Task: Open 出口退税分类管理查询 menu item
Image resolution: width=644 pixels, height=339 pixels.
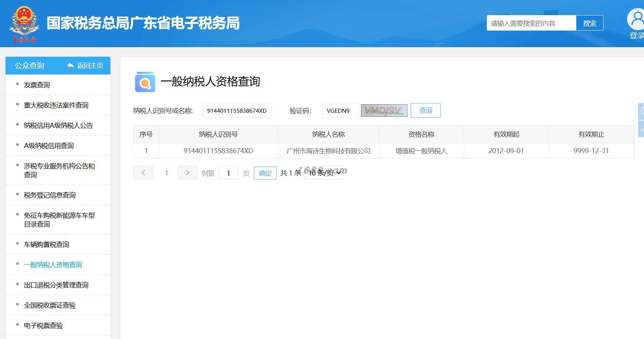Action: tap(56, 285)
